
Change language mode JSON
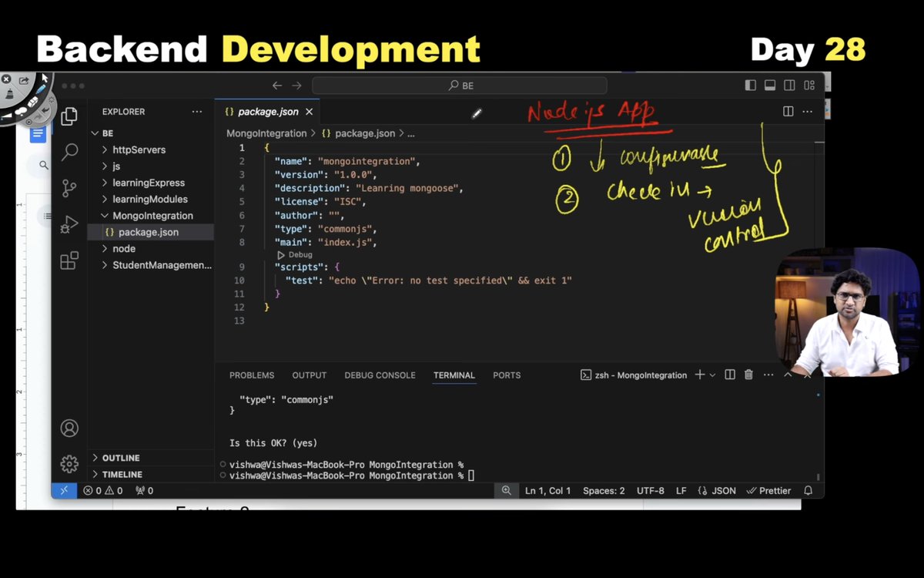point(717,491)
